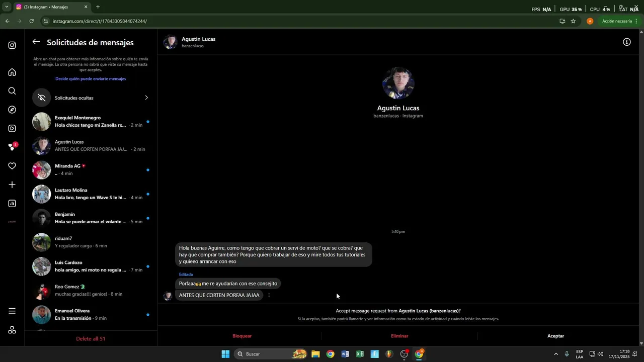Open the Reels icon in the sidebar
644x362 pixels.
pos(12,128)
